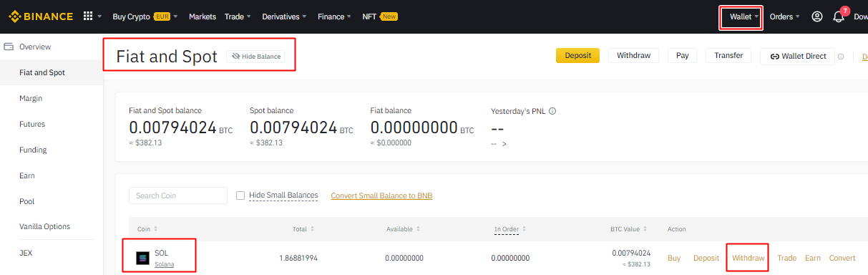Open the Orders dropdown in header
This screenshot has width=868, height=275.
[x=785, y=16]
